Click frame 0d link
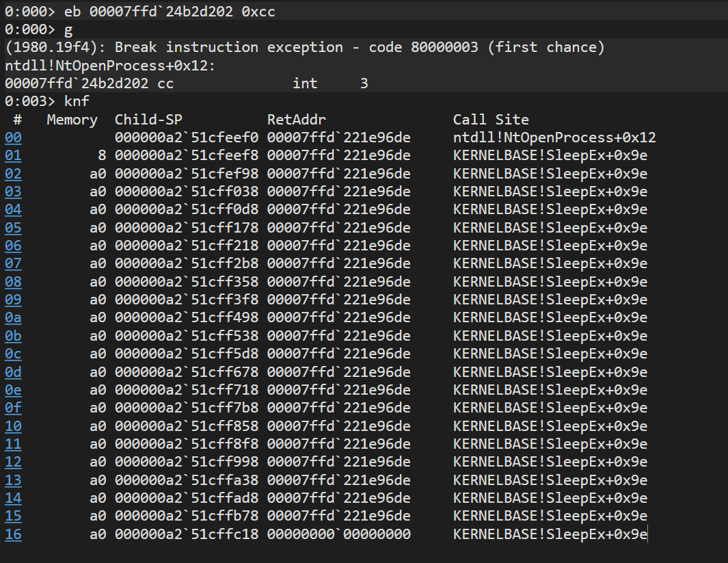 13,372
